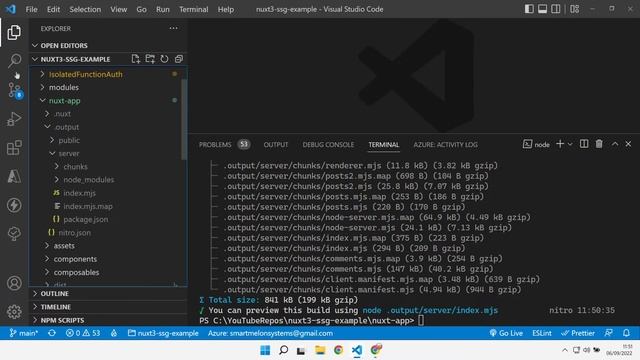Create a new file in explorer
Viewport: 640px width, 360px height.
tap(136, 59)
